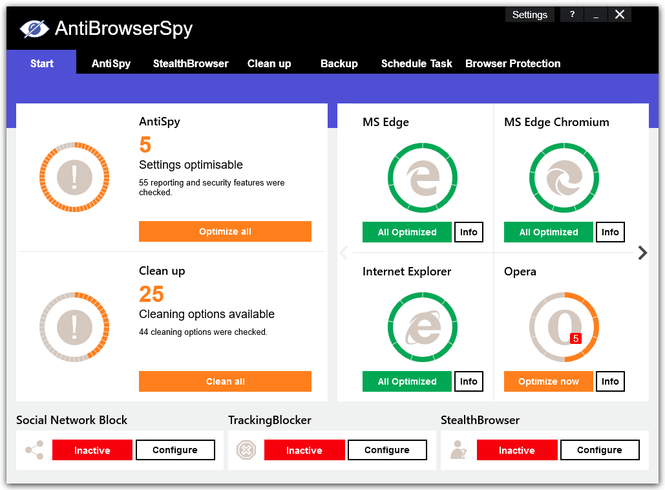This screenshot has height=490, width=665.
Task: Configure StealthBrowser
Action: point(600,450)
